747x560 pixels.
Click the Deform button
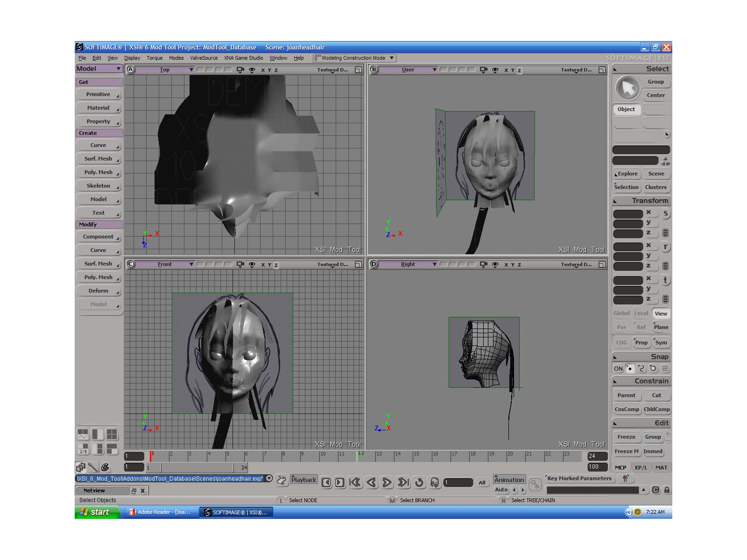coord(99,291)
